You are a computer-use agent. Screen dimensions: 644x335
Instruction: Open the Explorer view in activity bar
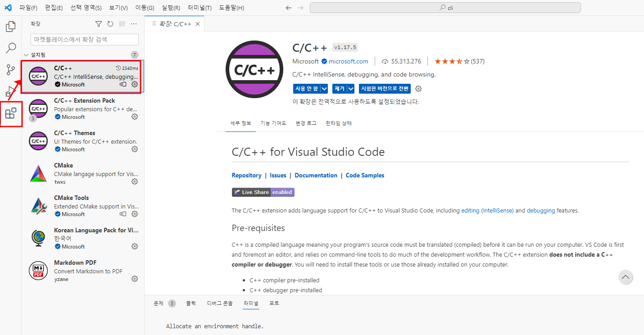11,27
